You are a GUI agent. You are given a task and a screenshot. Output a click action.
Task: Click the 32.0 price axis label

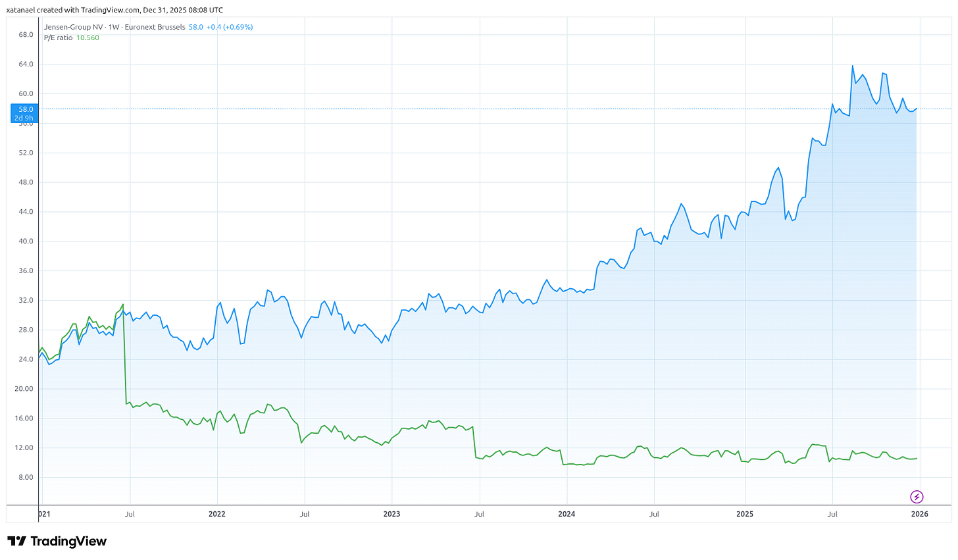click(26, 300)
